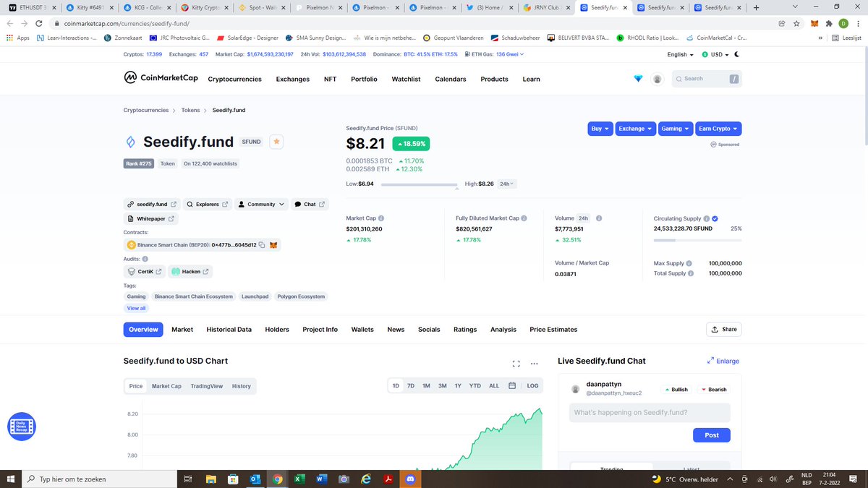
Task: Change 24h low/high period dropdown
Action: point(507,184)
